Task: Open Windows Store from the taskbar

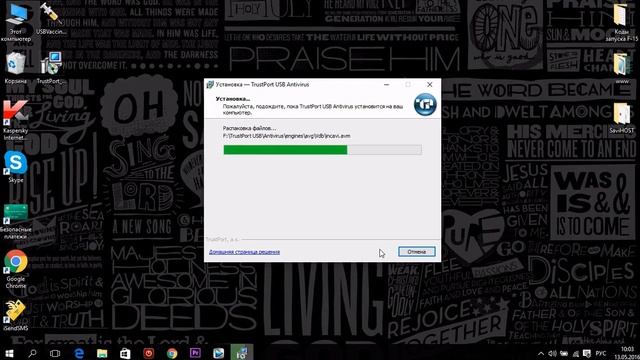Action: pyautogui.click(x=125, y=353)
